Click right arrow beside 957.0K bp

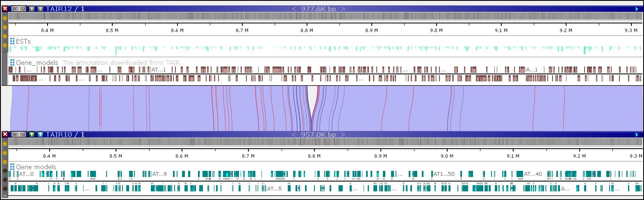pos(343,134)
